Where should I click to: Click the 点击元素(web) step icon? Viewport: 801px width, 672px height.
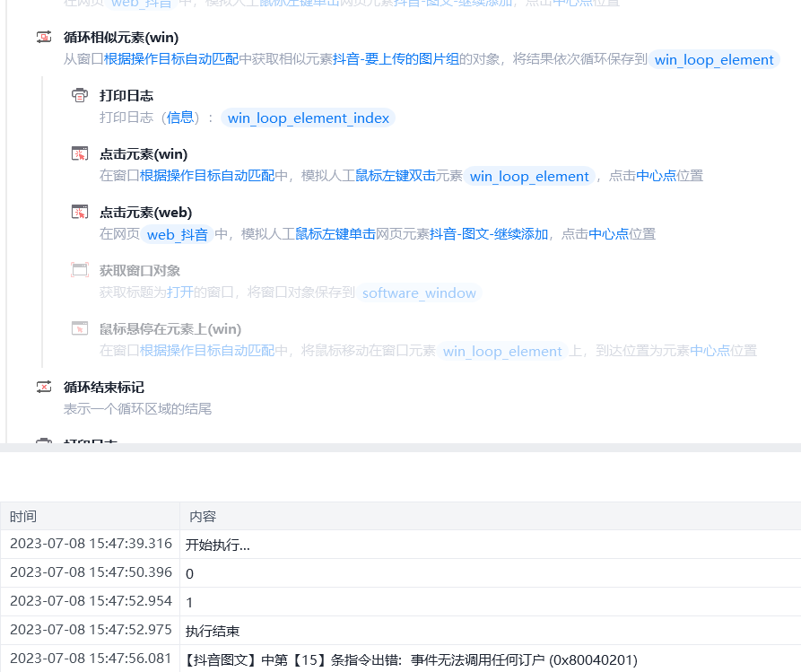[x=80, y=212]
